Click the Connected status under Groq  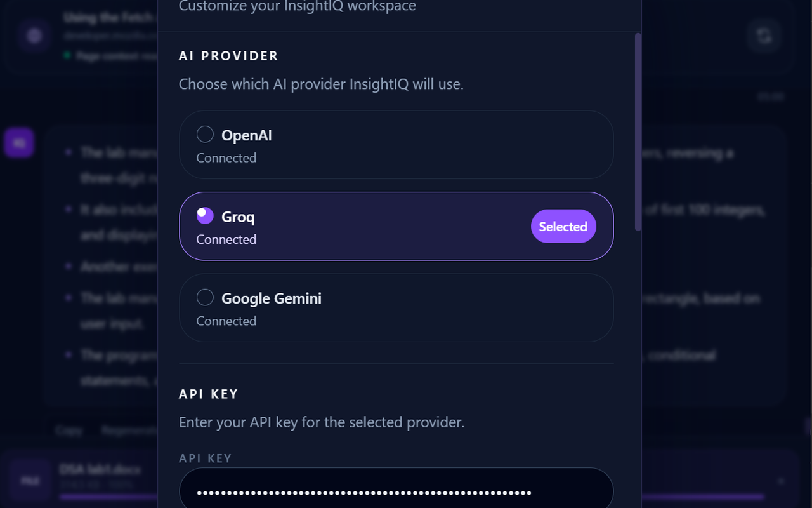[226, 239]
